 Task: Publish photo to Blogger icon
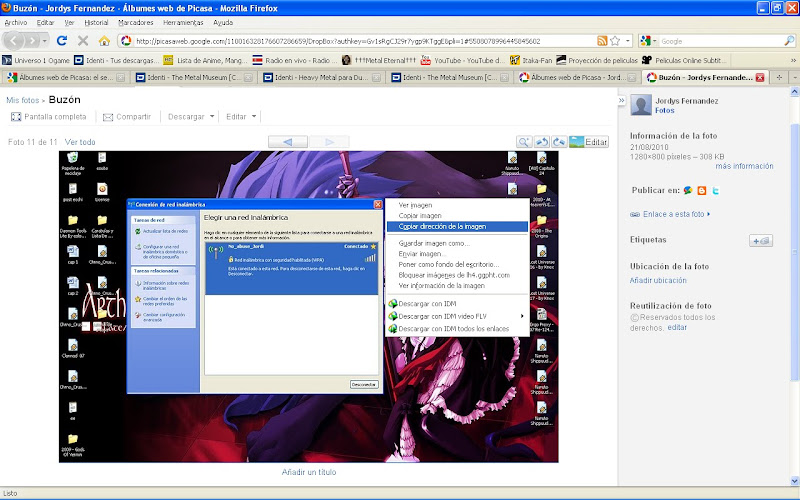(702, 190)
